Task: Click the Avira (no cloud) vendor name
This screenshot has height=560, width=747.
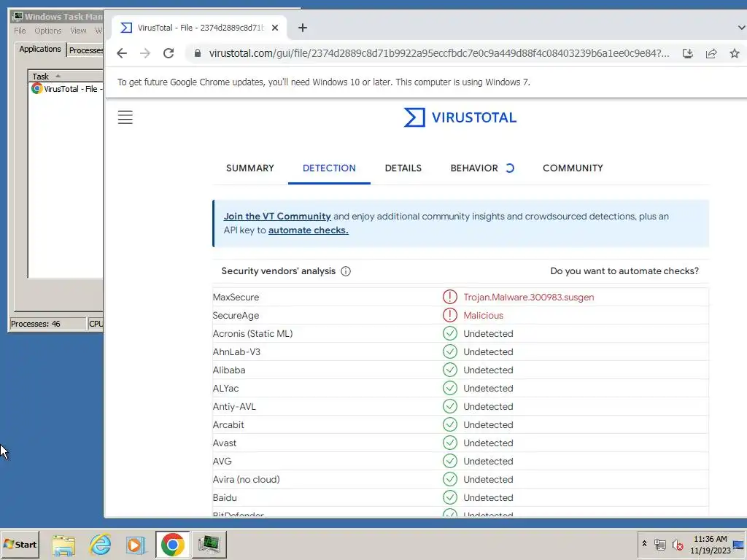Action: click(246, 479)
